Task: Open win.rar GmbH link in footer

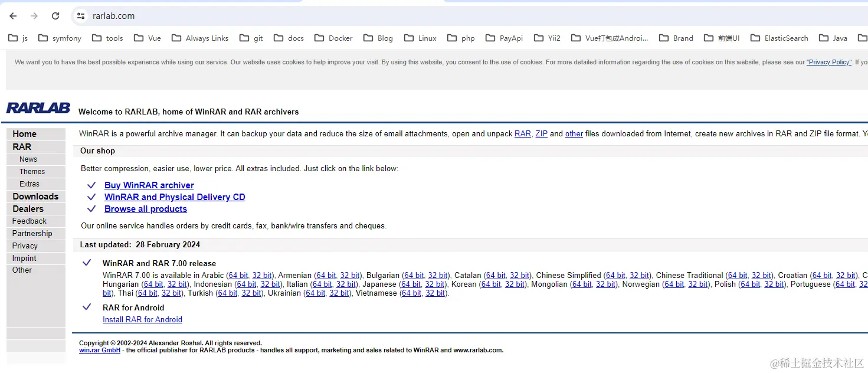Action: 100,350
